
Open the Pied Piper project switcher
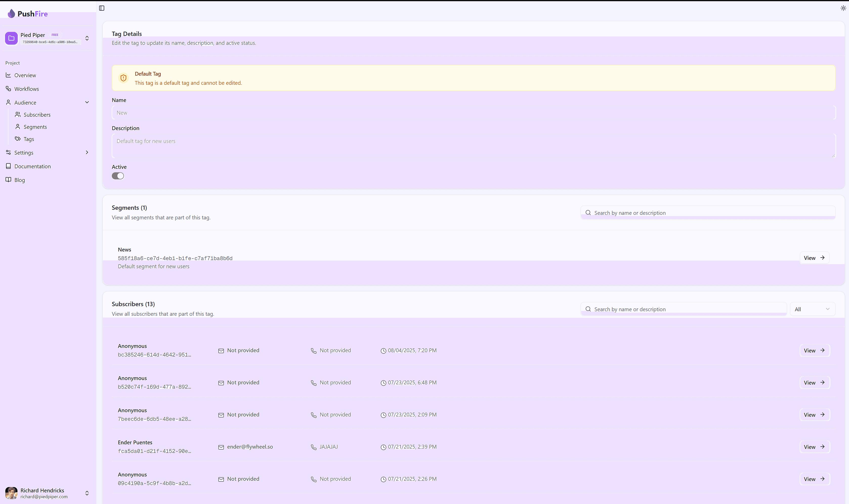[87, 38]
